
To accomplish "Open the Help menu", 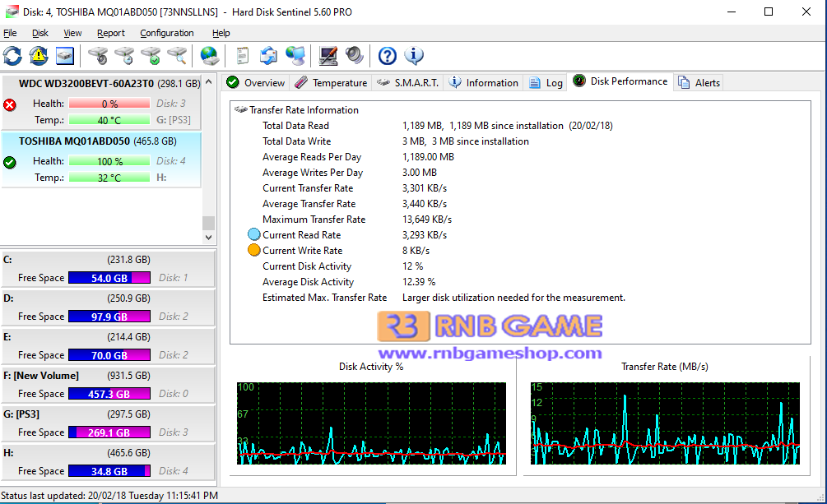I will [x=221, y=33].
